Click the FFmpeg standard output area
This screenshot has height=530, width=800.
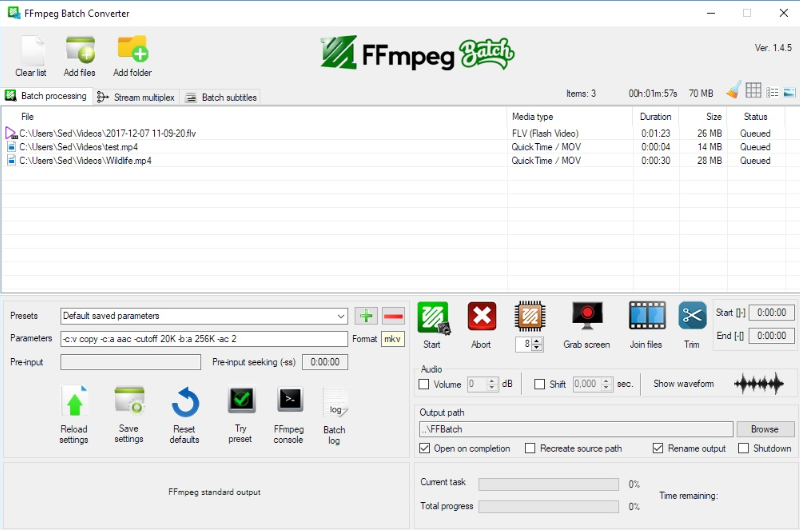point(207,495)
